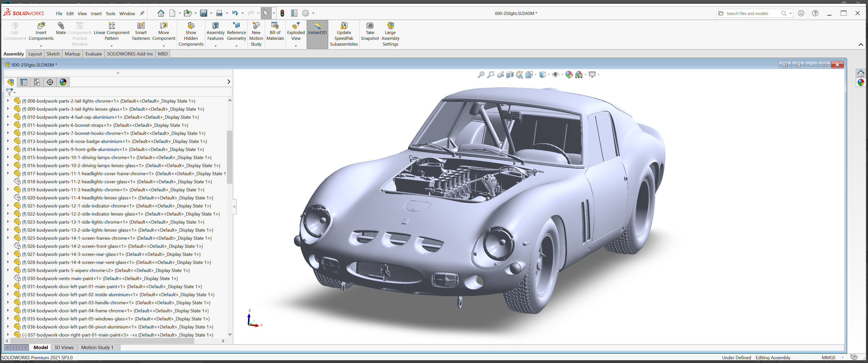This screenshot has height=363, width=868.
Task: Open ConfigurationManager tab icon
Action: 37,82
